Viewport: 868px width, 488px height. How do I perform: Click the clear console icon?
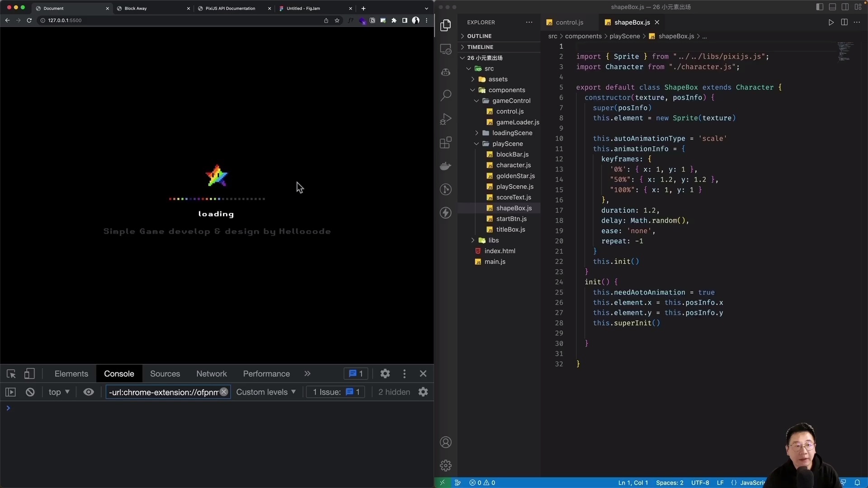coord(30,392)
